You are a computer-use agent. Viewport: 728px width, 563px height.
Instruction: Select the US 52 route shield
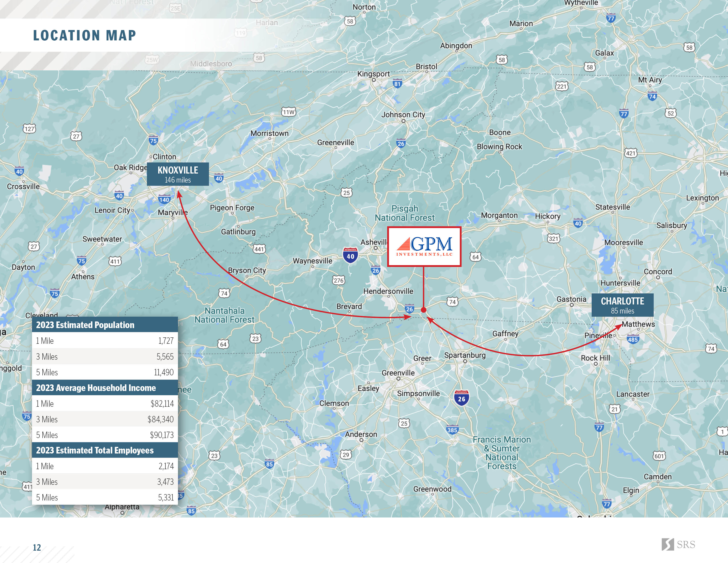670,113
